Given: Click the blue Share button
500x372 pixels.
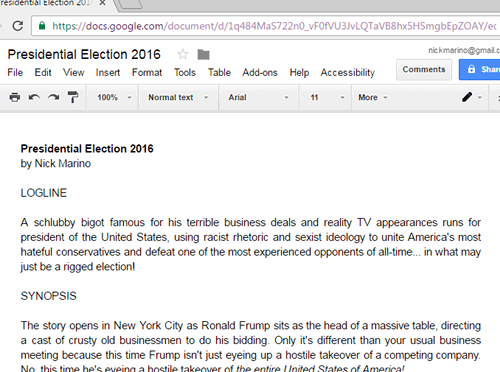Looking at the screenshot, I should 480,69.
